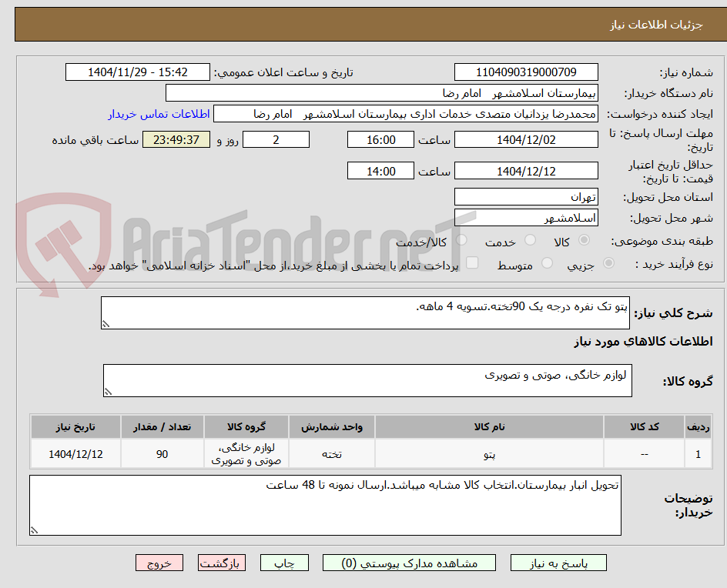Click the remaining days field showing 2
Screen dimensions: 727x588
(x=276, y=139)
